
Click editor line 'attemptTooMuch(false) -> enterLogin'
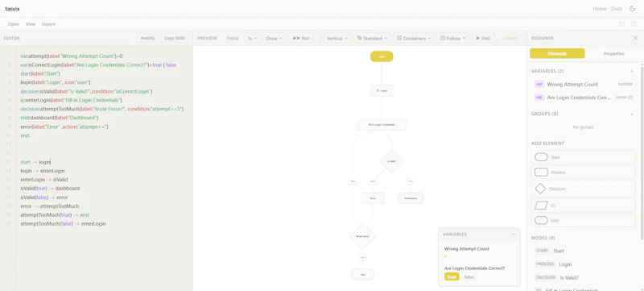pyautogui.click(x=64, y=223)
